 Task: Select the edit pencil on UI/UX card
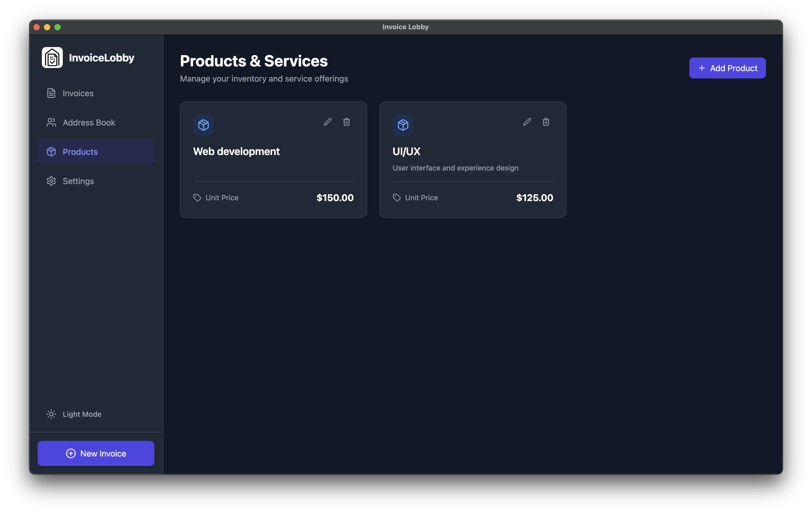(x=527, y=122)
